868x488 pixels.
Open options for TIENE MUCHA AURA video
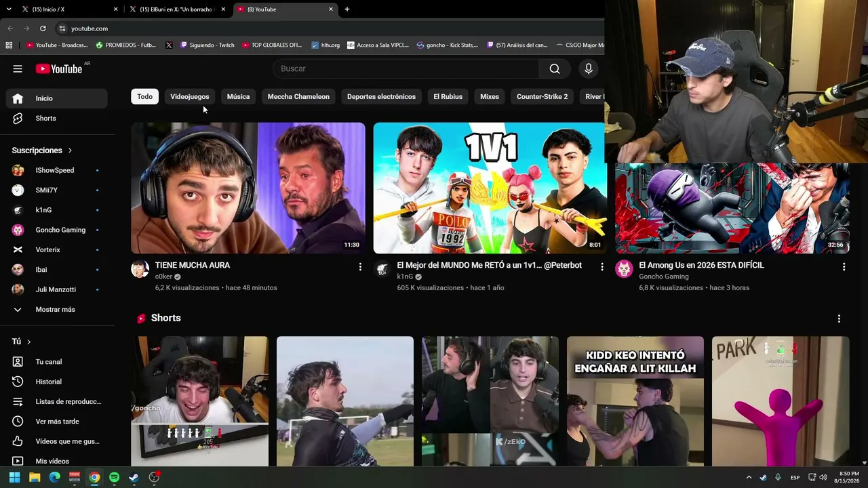360,267
